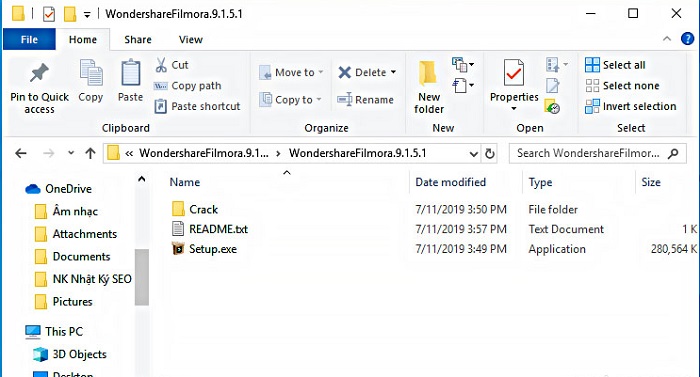The width and height of the screenshot is (700, 377).
Task: Click the blue Help question mark icon
Action: (688, 39)
